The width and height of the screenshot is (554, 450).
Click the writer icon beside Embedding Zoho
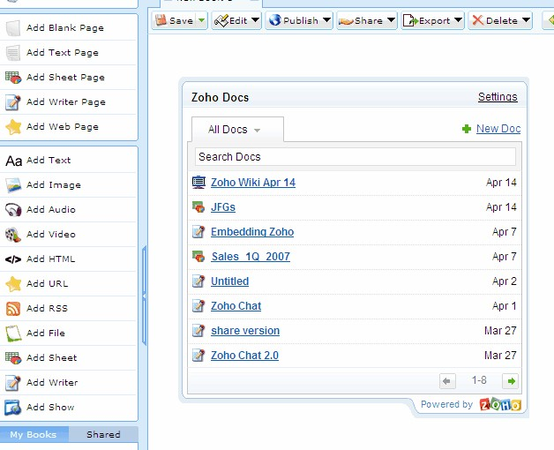click(198, 232)
